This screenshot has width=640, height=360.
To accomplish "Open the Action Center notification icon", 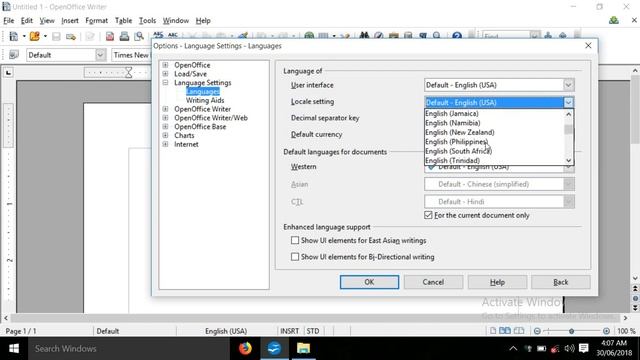I will point(584,348).
